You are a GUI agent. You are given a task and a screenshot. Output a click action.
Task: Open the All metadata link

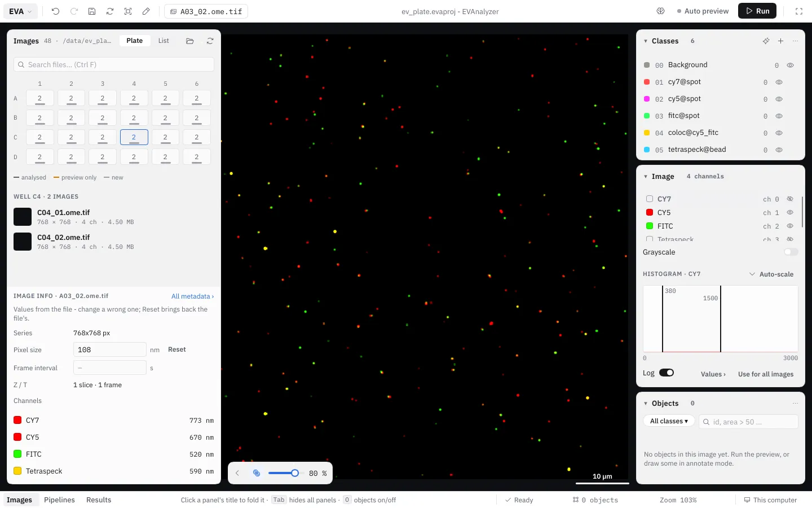(192, 296)
